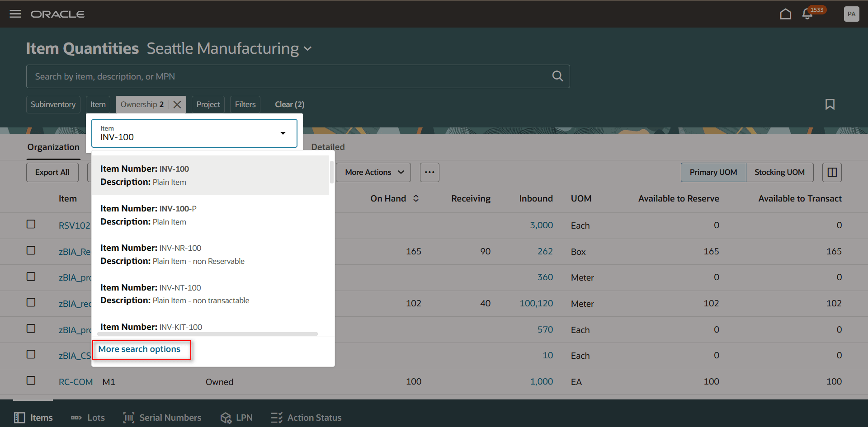Click the Serial Numbers barcode icon

pyautogui.click(x=128, y=418)
